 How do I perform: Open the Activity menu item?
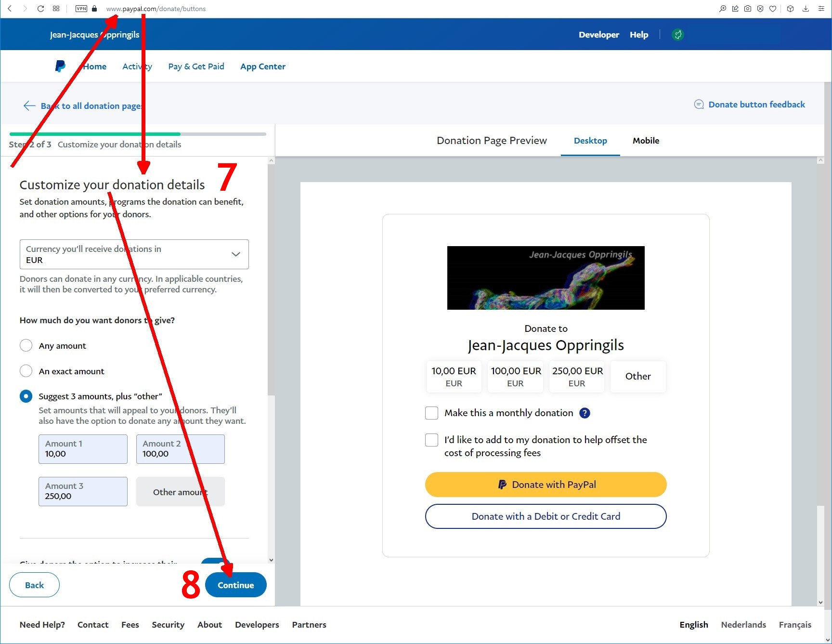137,66
